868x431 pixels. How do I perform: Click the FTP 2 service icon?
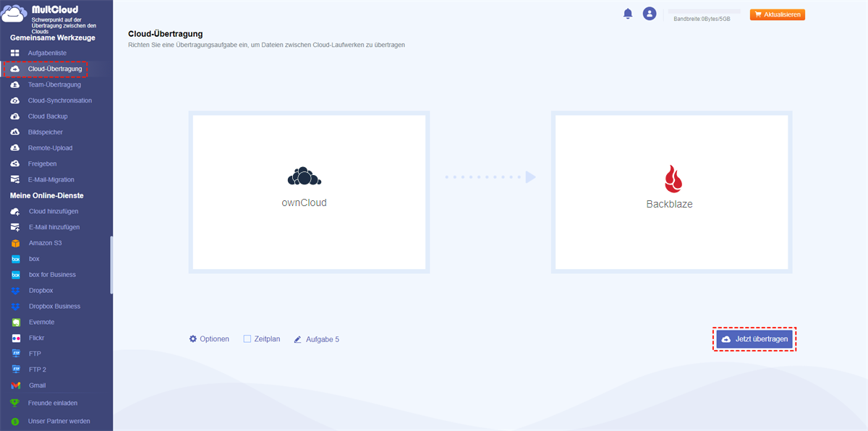point(15,370)
